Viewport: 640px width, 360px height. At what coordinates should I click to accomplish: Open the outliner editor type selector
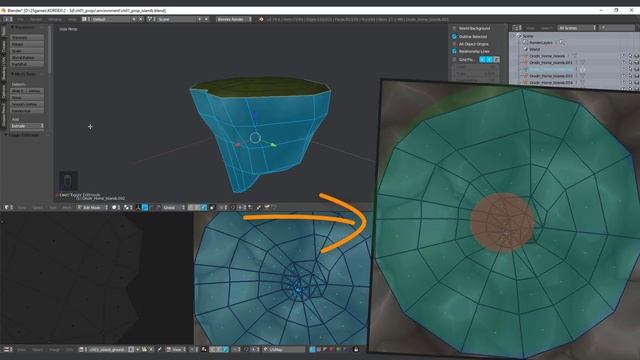[x=517, y=28]
